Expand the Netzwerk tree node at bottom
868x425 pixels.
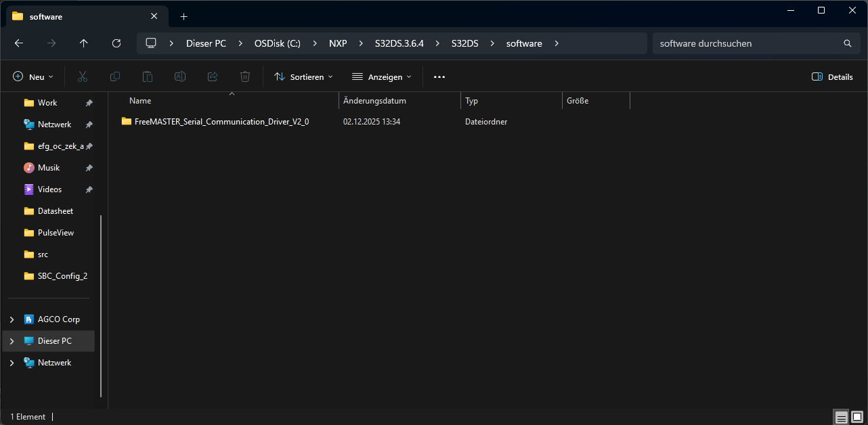[x=12, y=363]
